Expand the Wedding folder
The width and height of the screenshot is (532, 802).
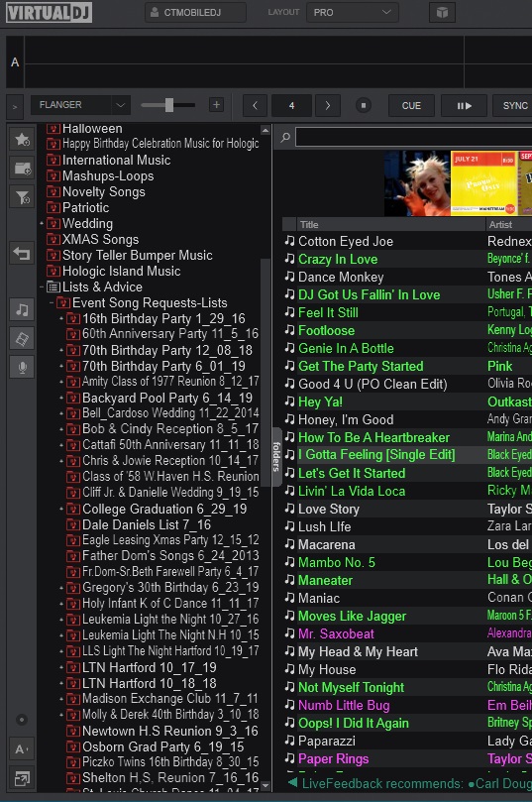42,223
